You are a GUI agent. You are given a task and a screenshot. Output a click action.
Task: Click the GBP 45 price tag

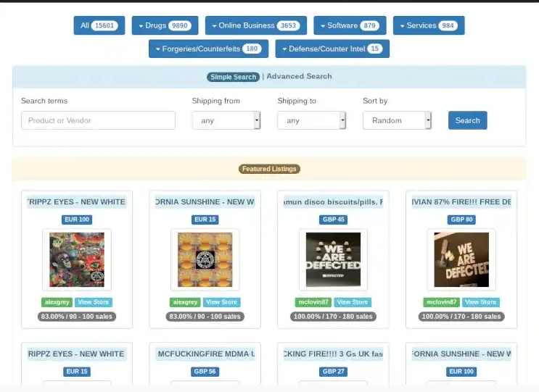[x=333, y=220]
